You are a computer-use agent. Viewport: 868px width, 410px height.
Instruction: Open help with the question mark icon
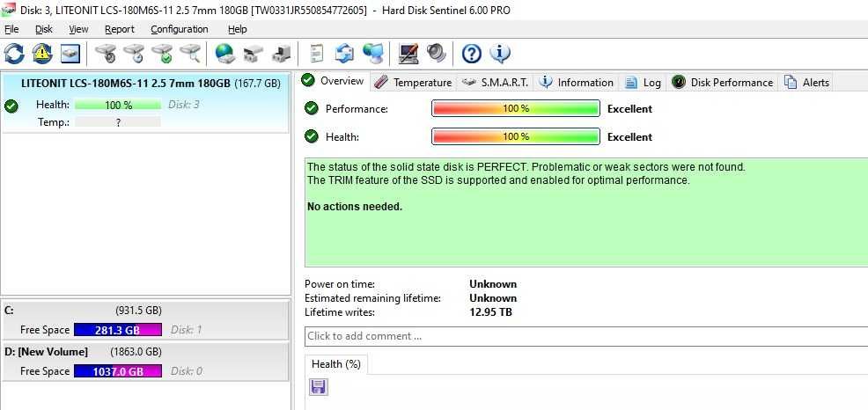(x=472, y=53)
